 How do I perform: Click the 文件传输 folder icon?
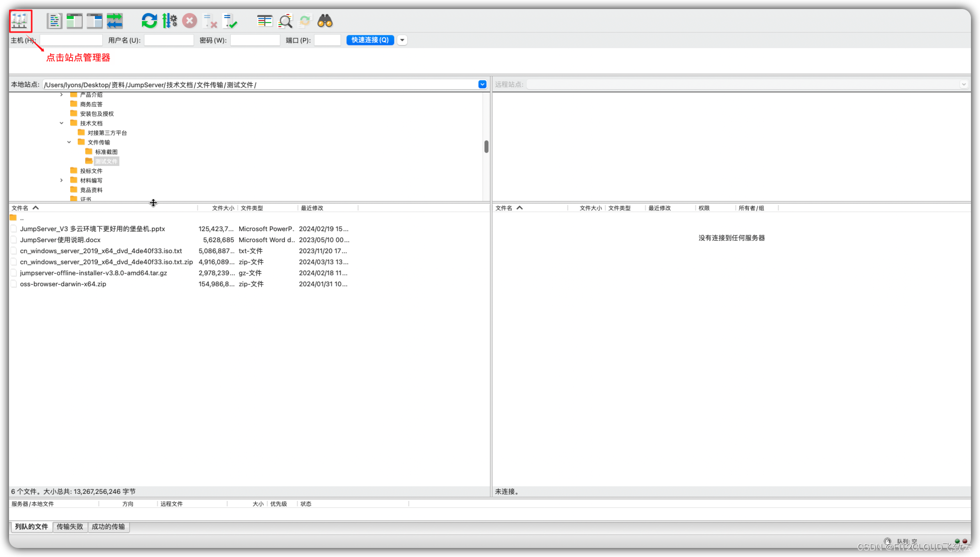tap(81, 142)
